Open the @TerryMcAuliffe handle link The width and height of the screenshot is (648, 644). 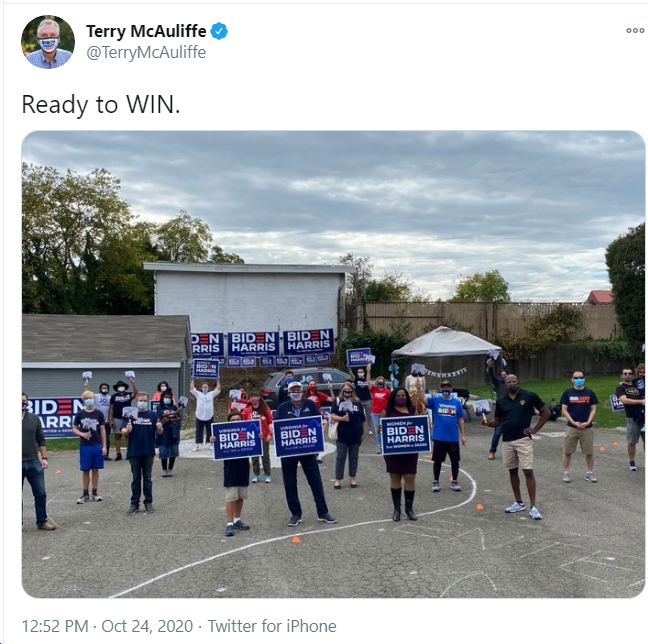146,52
